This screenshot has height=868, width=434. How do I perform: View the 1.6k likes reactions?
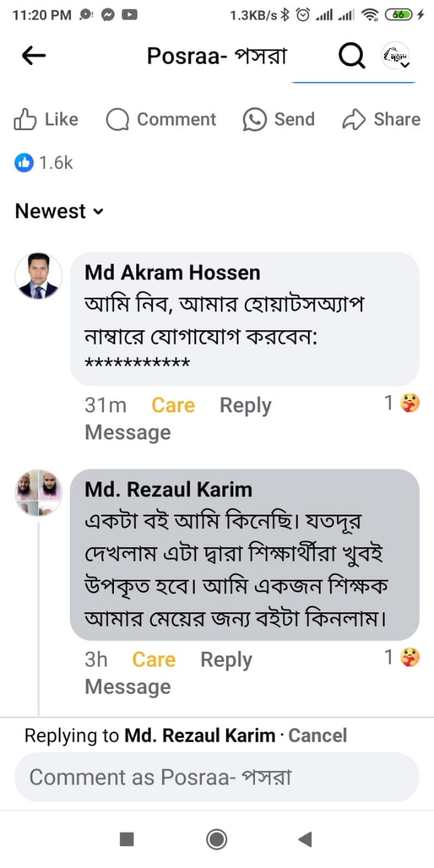pyautogui.click(x=44, y=163)
